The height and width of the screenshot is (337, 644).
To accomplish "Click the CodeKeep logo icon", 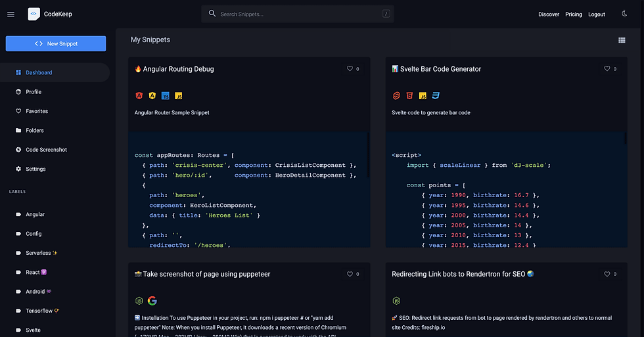I will (34, 14).
